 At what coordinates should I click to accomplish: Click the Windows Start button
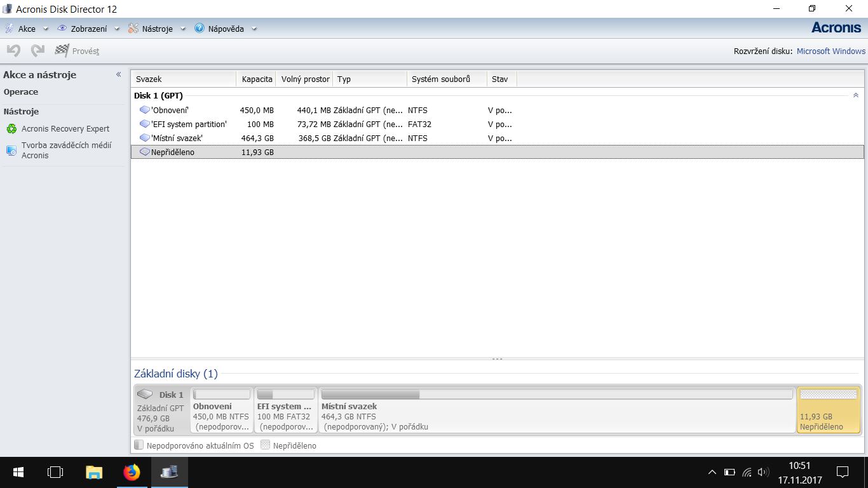(18, 472)
